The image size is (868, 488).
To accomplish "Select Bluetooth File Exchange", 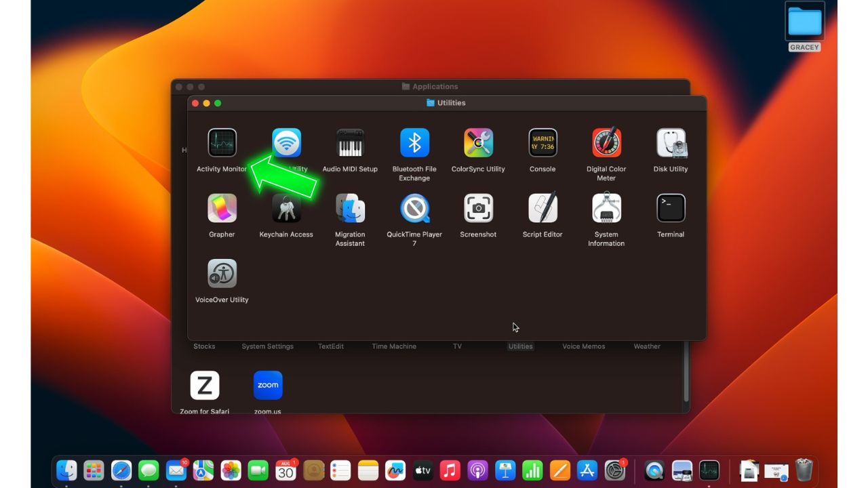I will coord(414,143).
